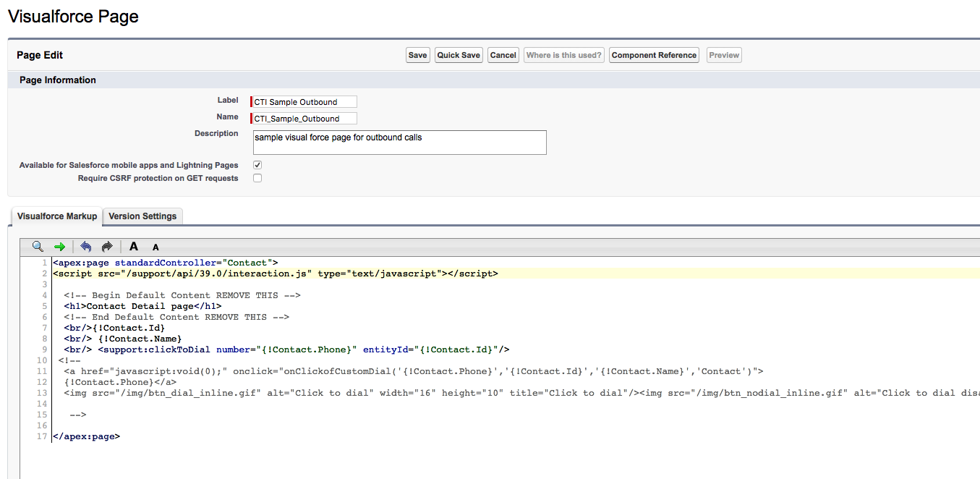Viewport: 980px width, 479px height.
Task: Click the onClickofCustomDial anchor line
Action: [414, 371]
